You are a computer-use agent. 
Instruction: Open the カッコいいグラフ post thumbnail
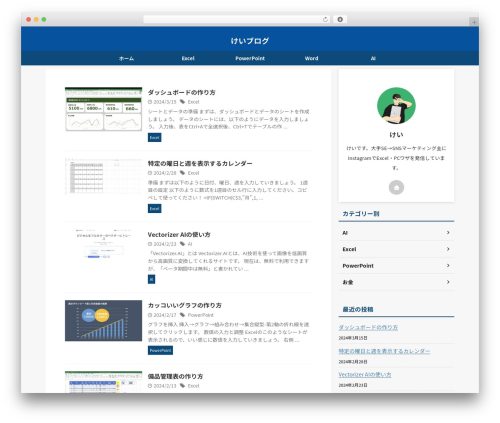pyautogui.click(x=103, y=320)
